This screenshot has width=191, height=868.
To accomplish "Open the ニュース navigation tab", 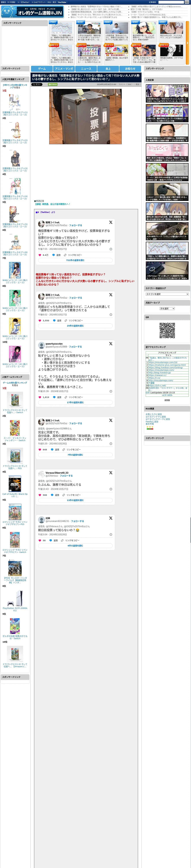I will 86,69.
